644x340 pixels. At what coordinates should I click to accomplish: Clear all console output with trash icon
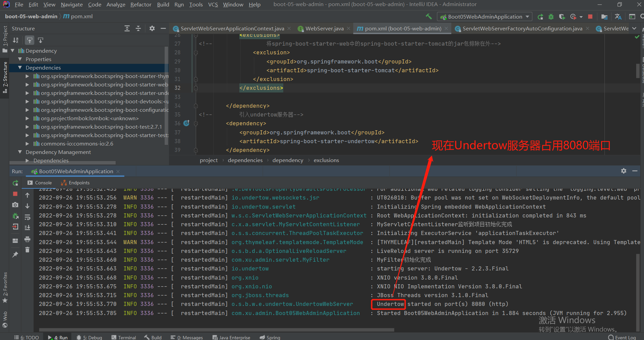[27, 250]
